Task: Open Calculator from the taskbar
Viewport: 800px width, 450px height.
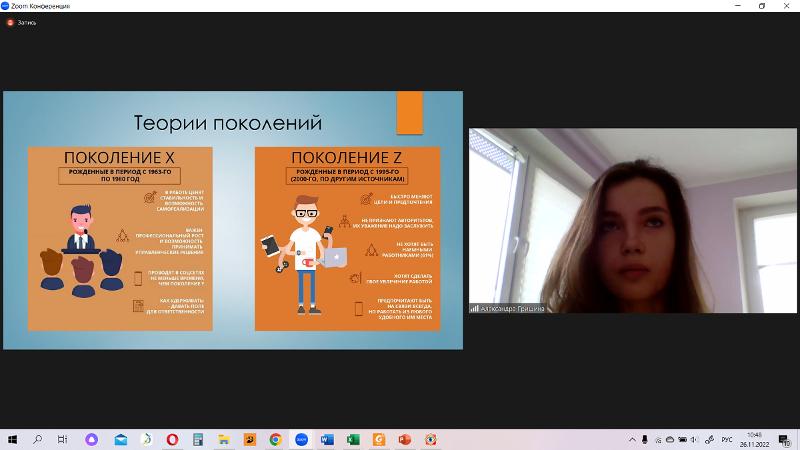Action: pyautogui.click(x=198, y=439)
